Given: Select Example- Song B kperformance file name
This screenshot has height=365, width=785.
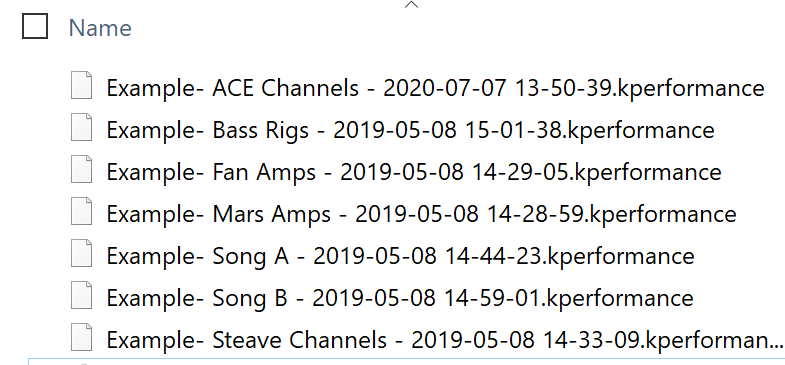Looking at the screenshot, I should pos(400,299).
